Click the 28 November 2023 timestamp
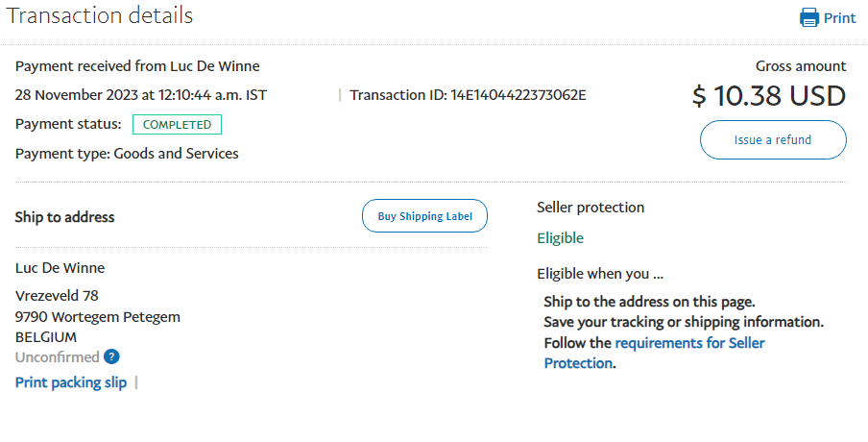 (x=141, y=95)
